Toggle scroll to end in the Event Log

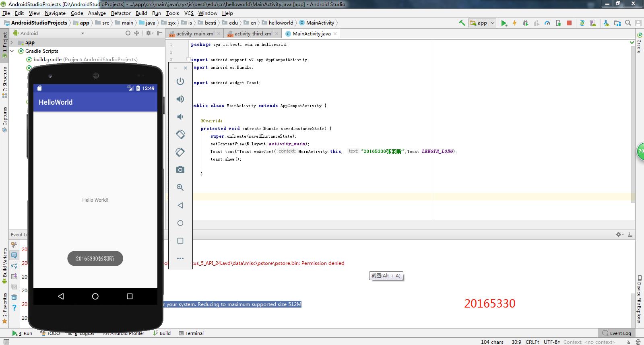[x=14, y=276]
